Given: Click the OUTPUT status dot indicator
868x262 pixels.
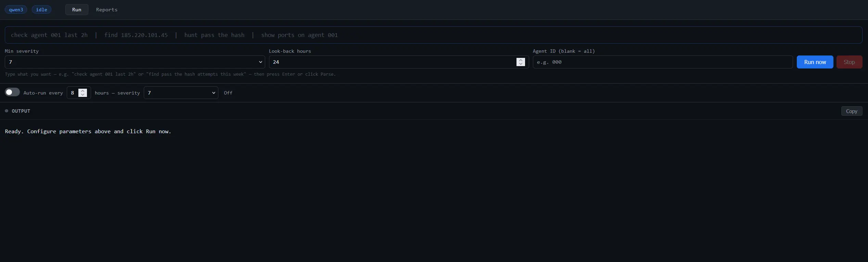Looking at the screenshot, I should point(7,111).
